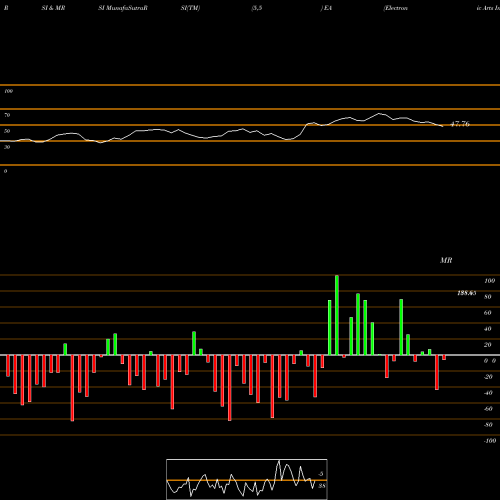The height and width of the screenshot is (500, 500).
Task: Click the RSI axis label 30
Action: pos(7,147)
